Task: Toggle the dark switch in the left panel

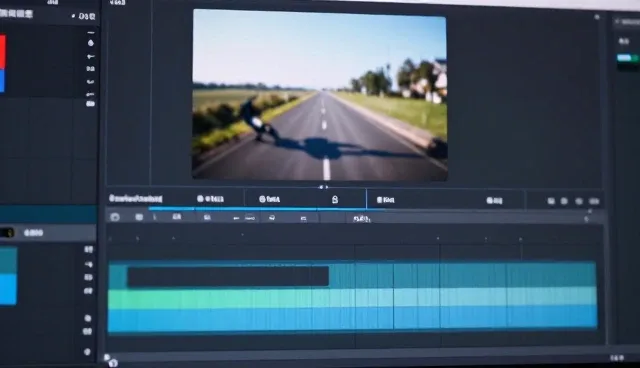Action: pos(7,233)
